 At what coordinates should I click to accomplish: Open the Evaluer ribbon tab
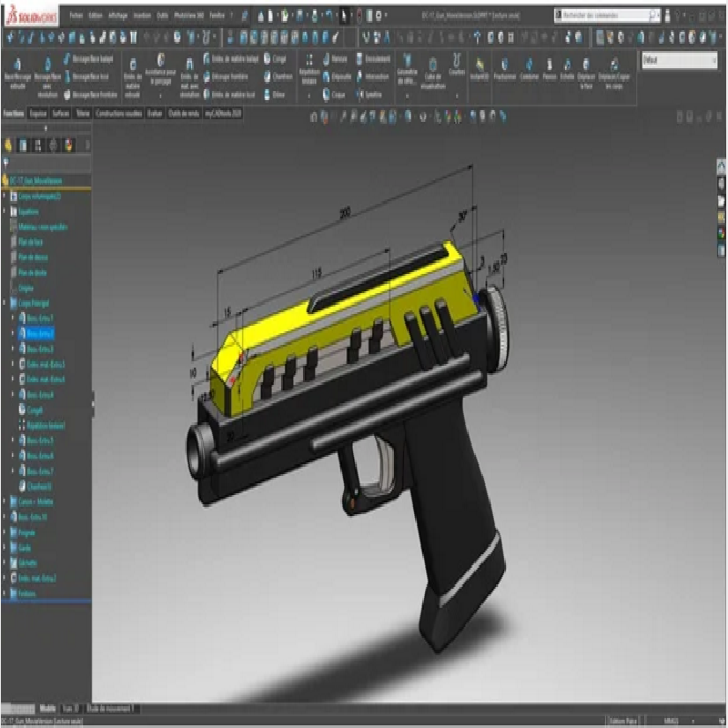coord(155,113)
